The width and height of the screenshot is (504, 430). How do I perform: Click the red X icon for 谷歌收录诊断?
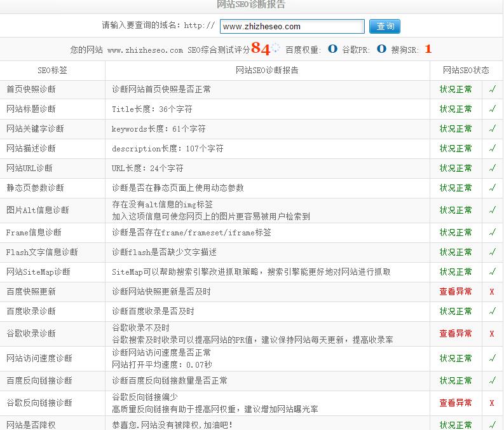coord(492,334)
